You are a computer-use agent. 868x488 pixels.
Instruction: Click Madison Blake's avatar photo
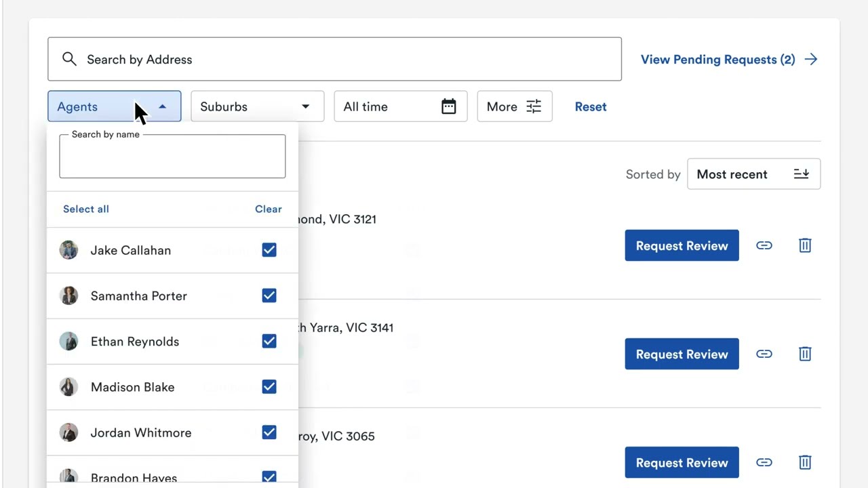coord(68,387)
